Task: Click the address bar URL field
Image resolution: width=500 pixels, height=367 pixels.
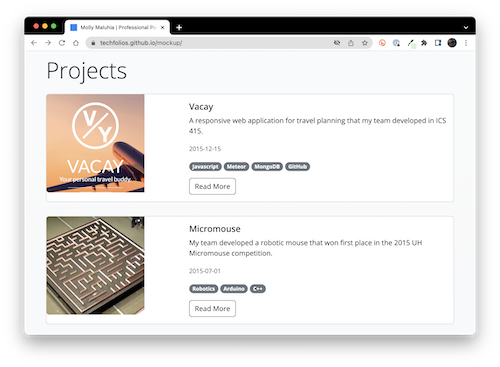Action: (x=213, y=43)
